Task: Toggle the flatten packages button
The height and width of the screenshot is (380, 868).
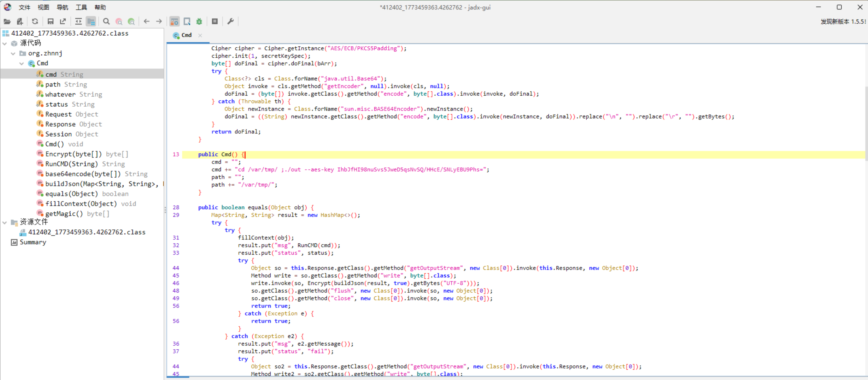Action: (x=91, y=21)
